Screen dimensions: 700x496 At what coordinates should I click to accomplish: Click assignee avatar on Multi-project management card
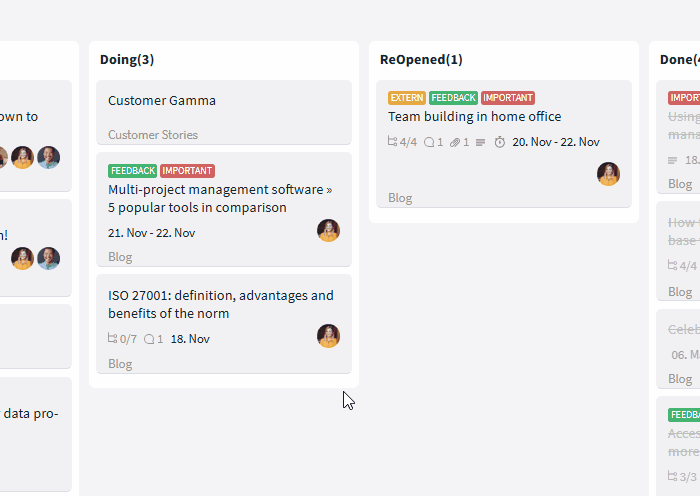(x=329, y=230)
